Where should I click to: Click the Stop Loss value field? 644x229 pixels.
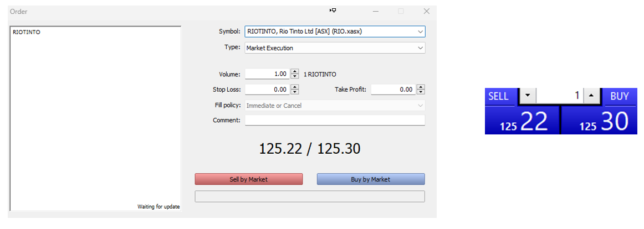click(x=266, y=90)
